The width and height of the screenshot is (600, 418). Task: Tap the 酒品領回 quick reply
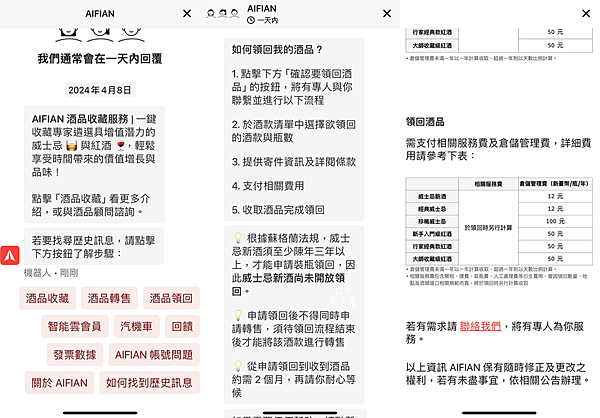click(x=171, y=298)
